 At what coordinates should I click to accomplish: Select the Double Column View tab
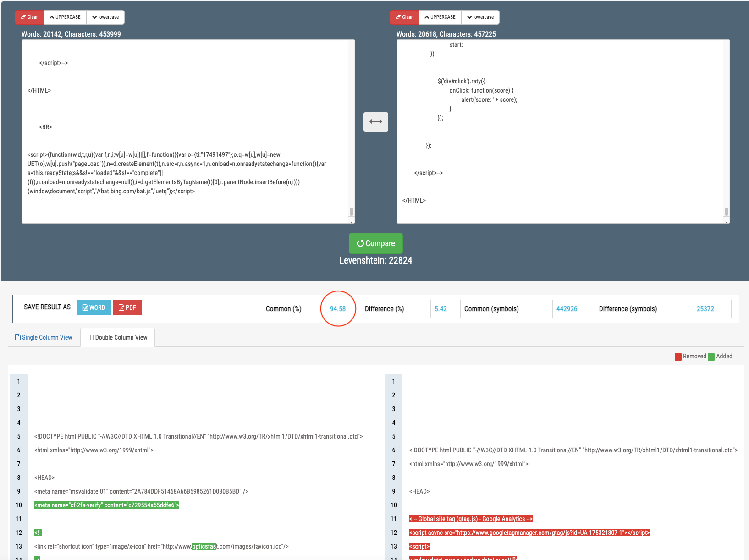[117, 337]
